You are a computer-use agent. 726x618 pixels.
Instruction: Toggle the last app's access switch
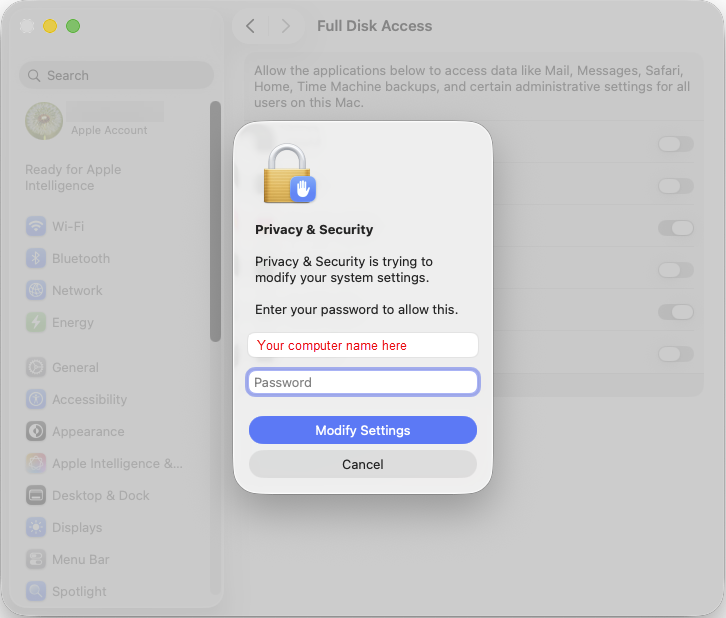click(x=676, y=354)
